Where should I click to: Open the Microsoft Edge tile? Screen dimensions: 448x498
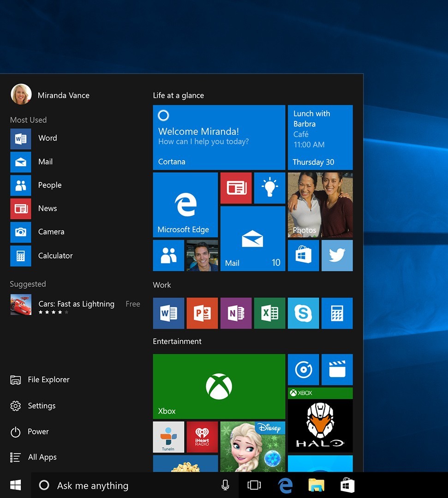(185, 204)
